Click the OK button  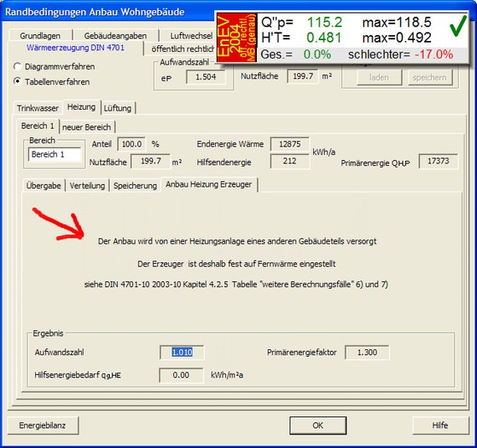click(318, 425)
